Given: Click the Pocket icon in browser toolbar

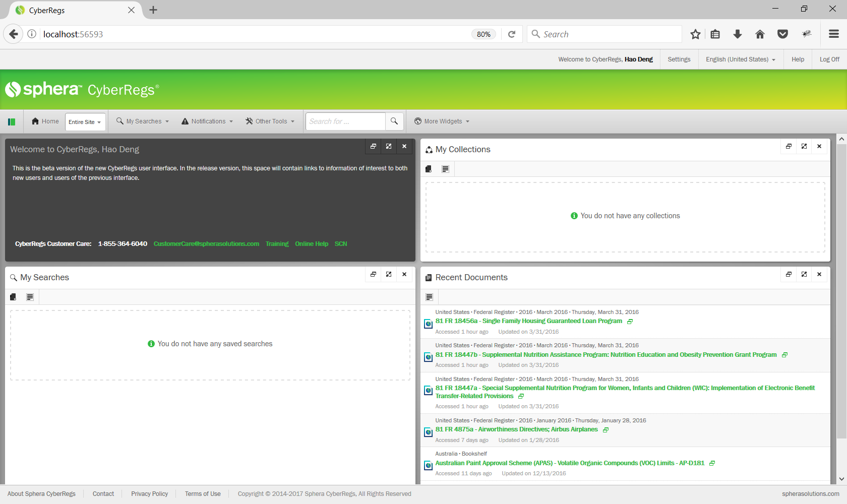Looking at the screenshot, I should (x=782, y=34).
